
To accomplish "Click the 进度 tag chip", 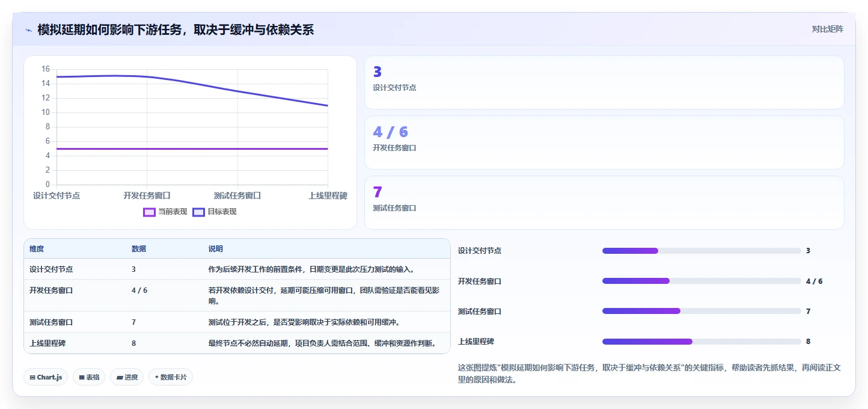I will (x=127, y=377).
